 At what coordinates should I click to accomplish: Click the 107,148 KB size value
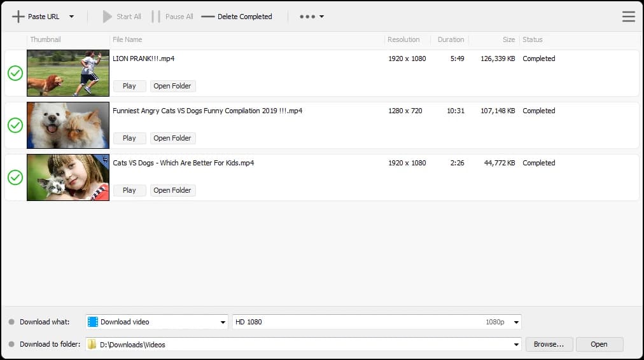tap(498, 111)
